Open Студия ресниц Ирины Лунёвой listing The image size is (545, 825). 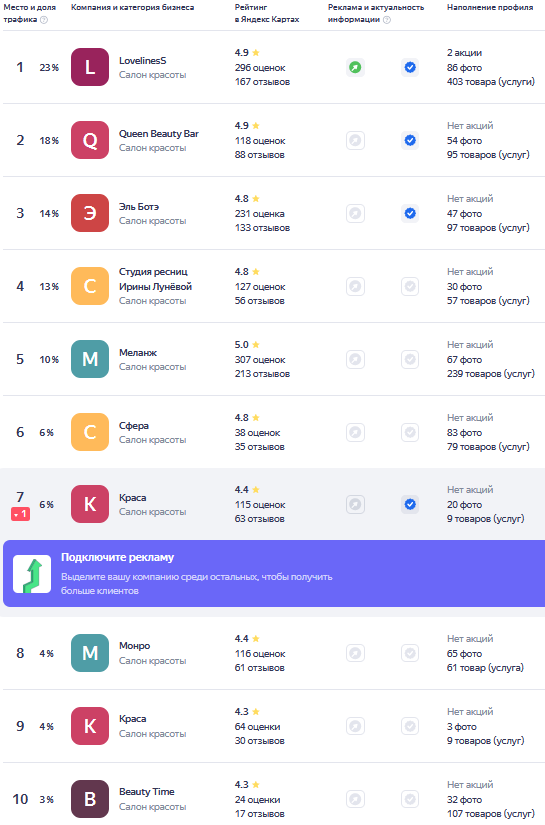coord(155,279)
